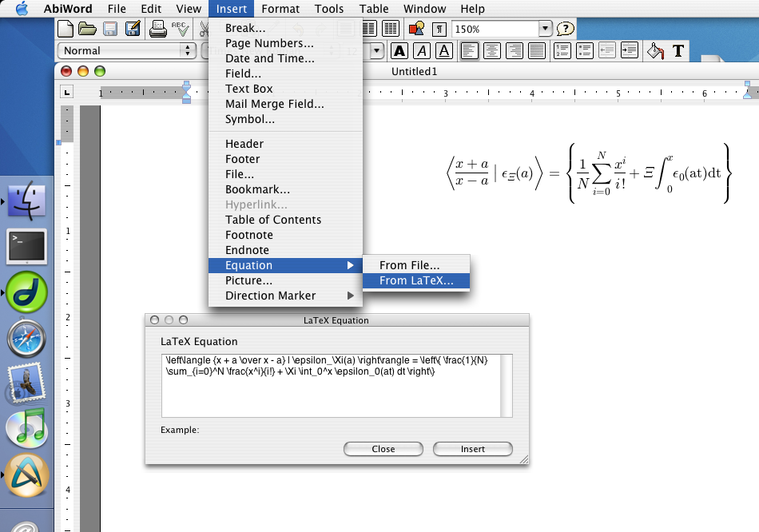759x532 pixels.
Task: Justify the paragraph text
Action: (x=536, y=50)
